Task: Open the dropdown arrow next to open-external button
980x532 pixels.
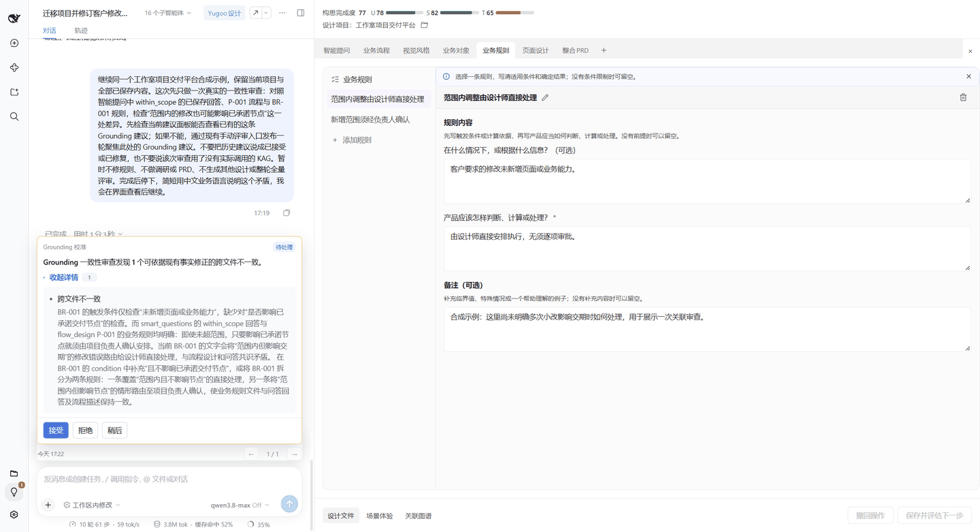Action: [266, 13]
